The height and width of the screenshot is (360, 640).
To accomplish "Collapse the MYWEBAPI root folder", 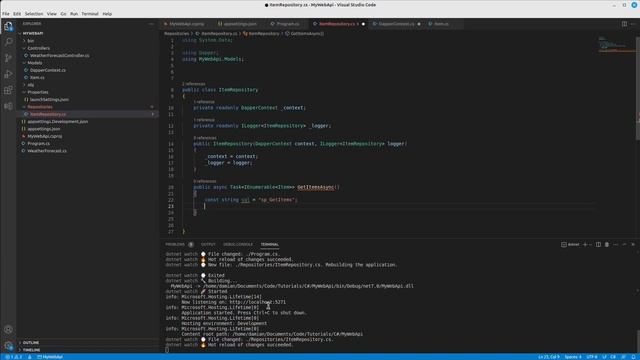I will coord(88,33).
